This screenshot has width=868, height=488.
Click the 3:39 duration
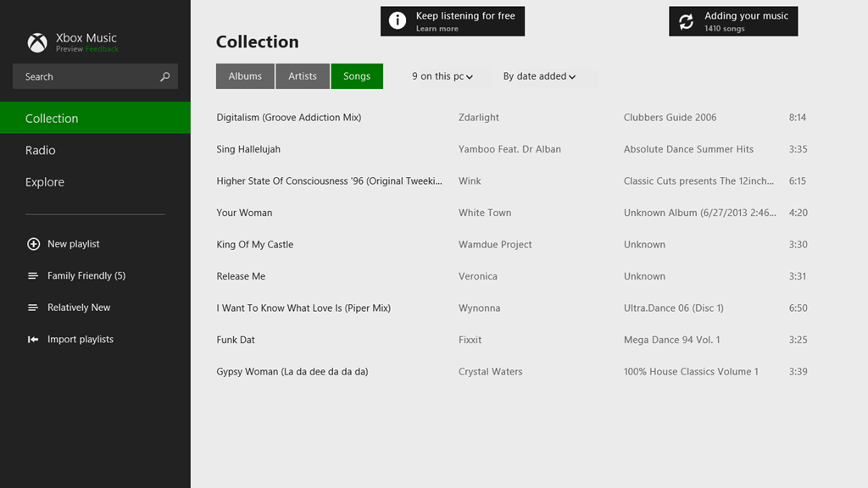click(x=798, y=372)
